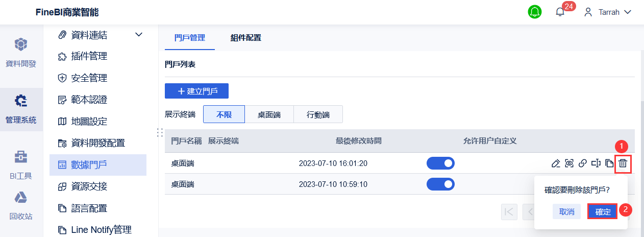Select the 桌面端 display terminal filter
This screenshot has width=644, height=237.
pyautogui.click(x=269, y=114)
